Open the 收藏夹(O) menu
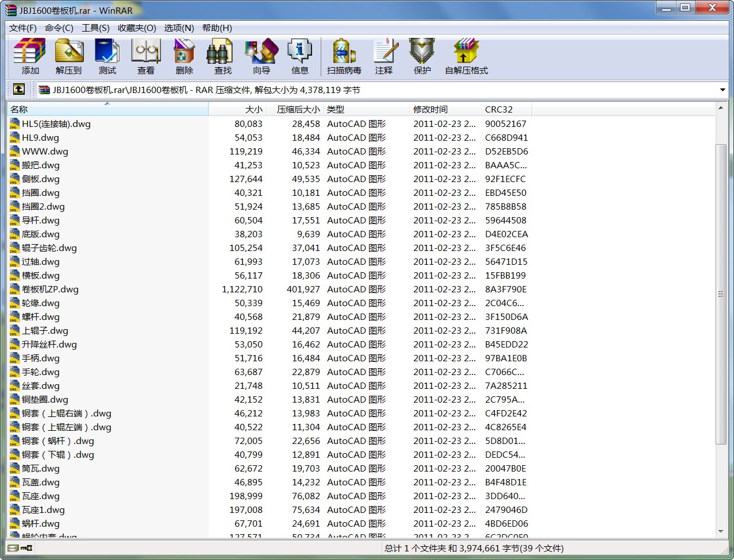 tap(137, 28)
